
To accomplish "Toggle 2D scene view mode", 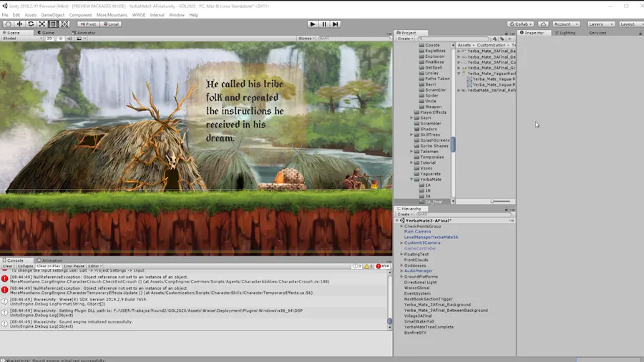I will (49, 39).
